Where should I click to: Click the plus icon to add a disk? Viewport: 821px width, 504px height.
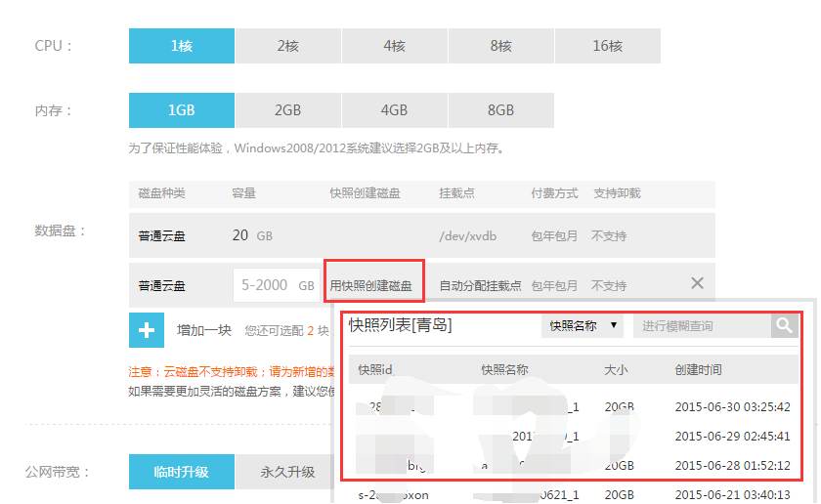147,330
